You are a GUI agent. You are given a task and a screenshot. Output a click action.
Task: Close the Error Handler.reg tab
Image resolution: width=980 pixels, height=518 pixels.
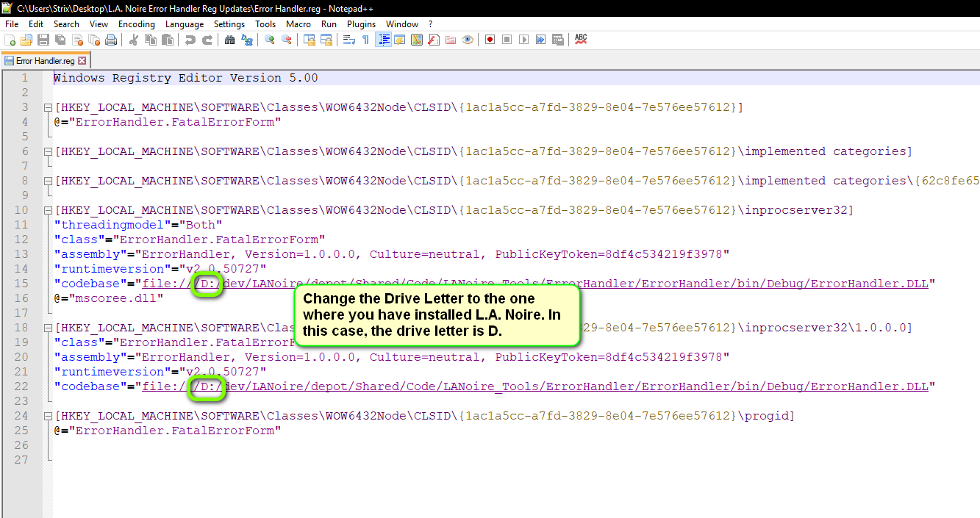82,61
